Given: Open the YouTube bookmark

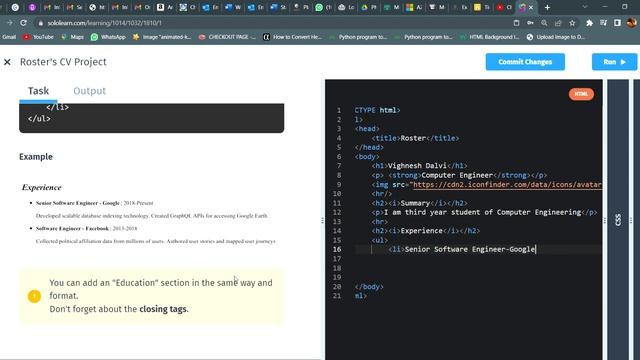Looking at the screenshot, I should (38, 37).
